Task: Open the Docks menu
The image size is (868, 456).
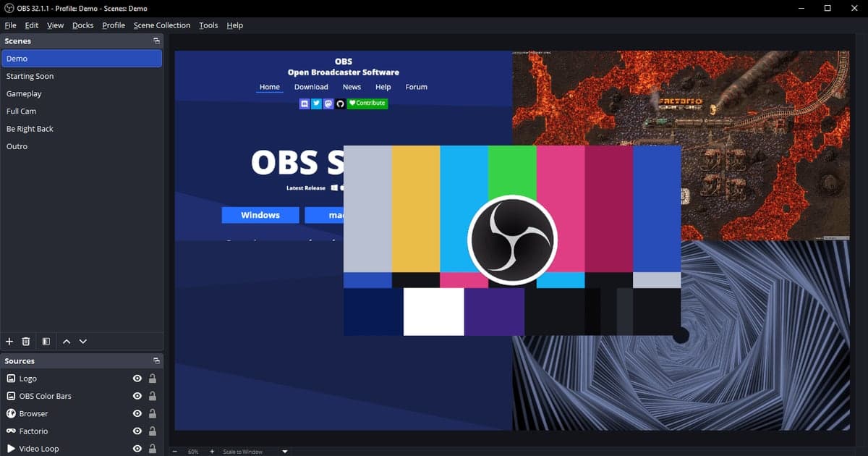Action: tap(83, 25)
